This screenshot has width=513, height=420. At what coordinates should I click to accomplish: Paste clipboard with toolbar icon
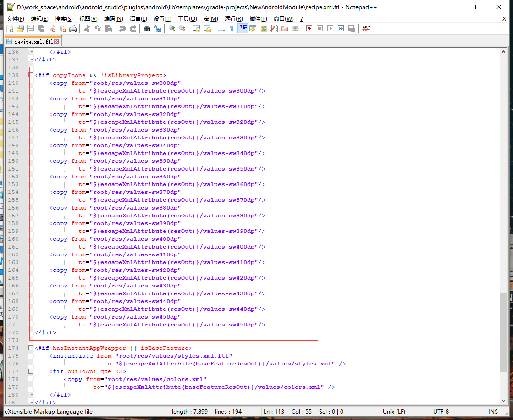click(x=108, y=29)
